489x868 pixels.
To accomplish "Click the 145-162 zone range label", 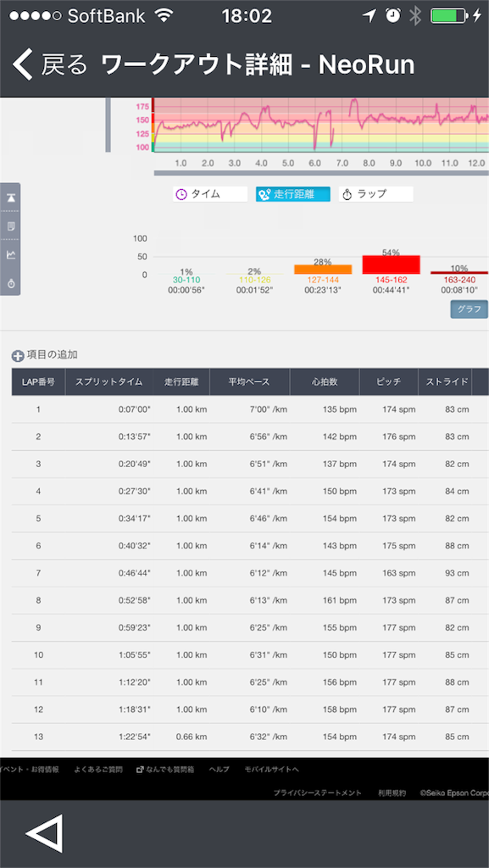I will [391, 280].
